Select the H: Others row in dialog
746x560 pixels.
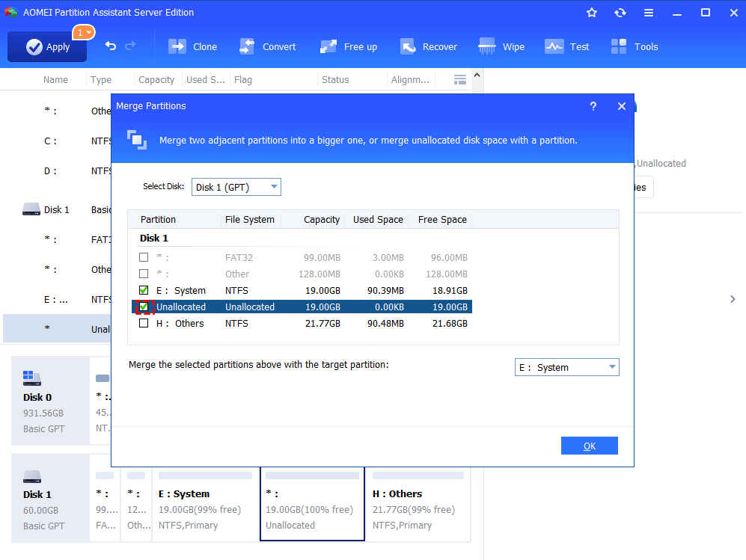coord(302,323)
